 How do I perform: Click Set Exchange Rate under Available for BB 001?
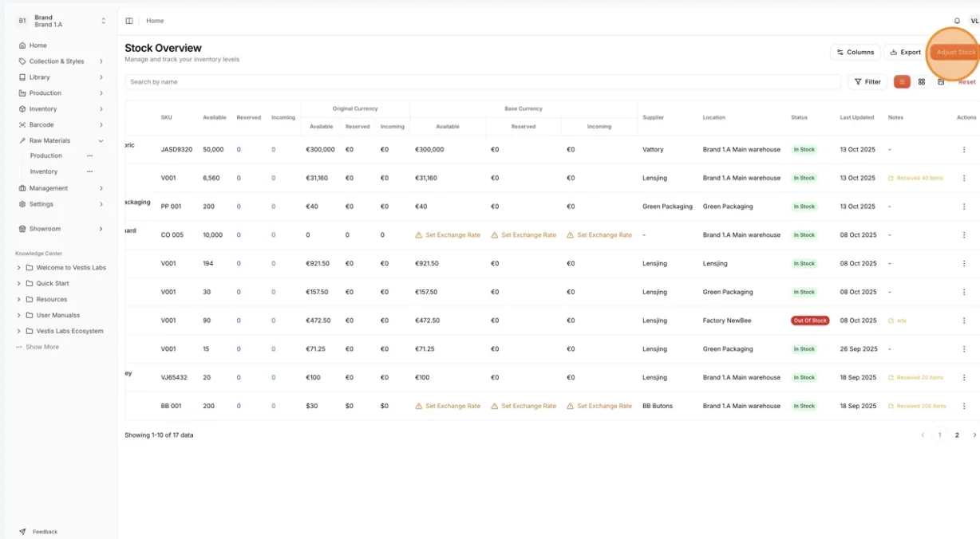[x=448, y=406]
